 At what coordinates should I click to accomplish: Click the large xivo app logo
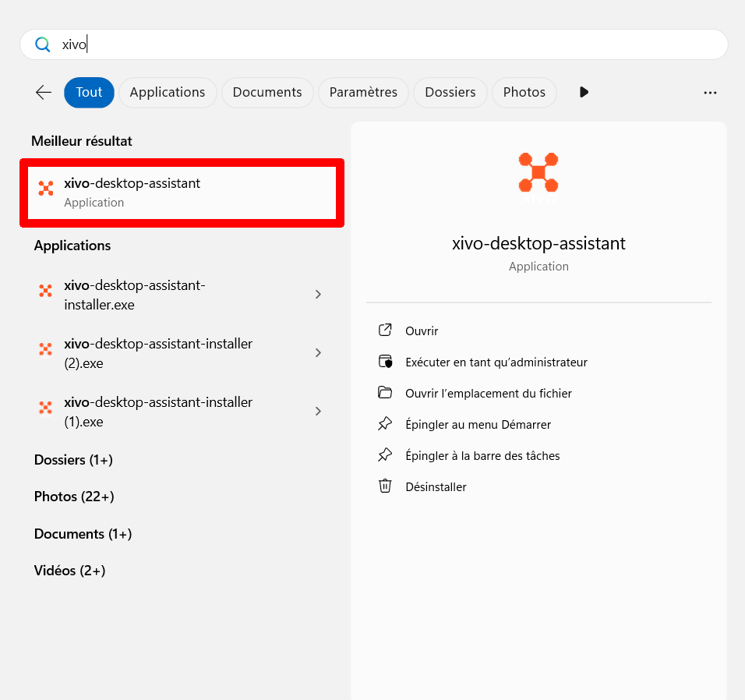point(538,172)
